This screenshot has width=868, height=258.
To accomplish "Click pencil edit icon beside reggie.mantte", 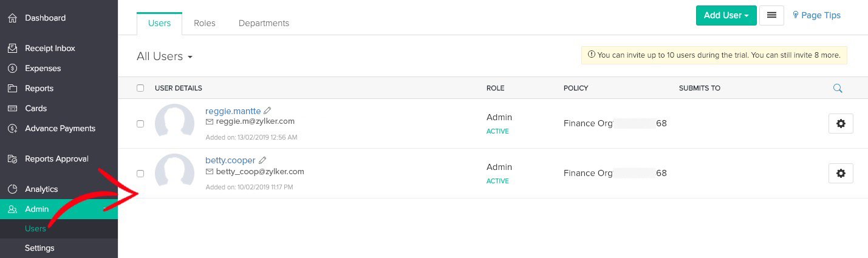I will [267, 111].
